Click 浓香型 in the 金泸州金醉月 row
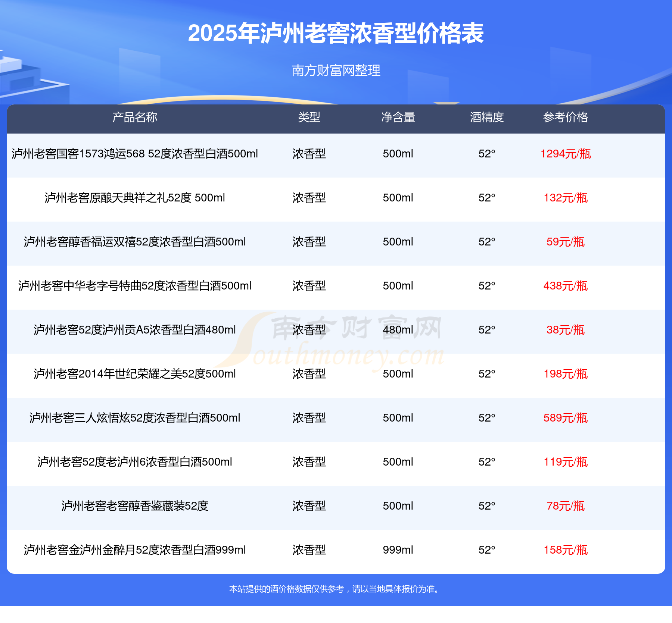The image size is (672, 623). 309,550
